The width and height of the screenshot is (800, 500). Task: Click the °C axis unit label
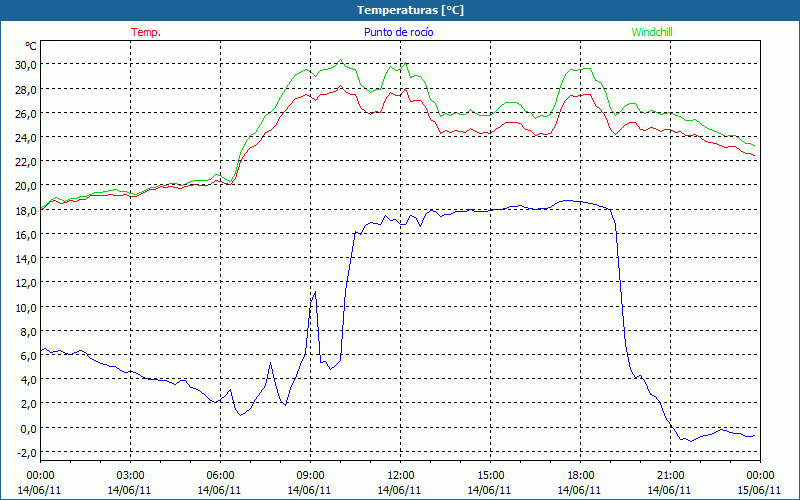tap(31, 46)
